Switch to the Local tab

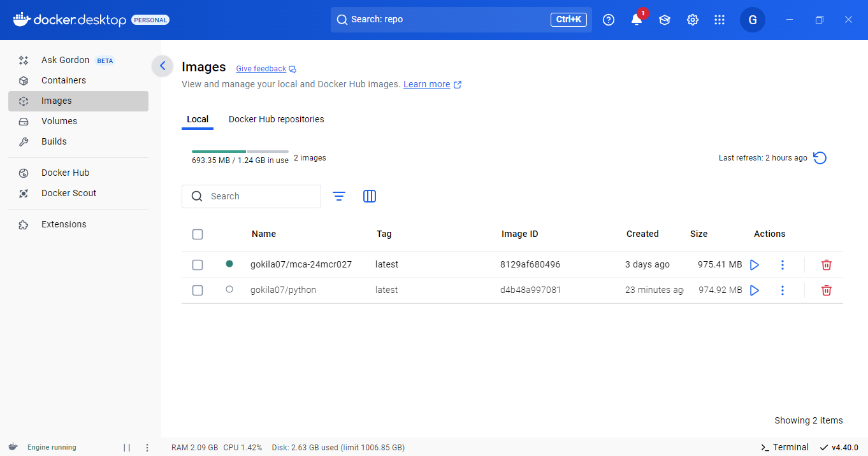point(198,119)
